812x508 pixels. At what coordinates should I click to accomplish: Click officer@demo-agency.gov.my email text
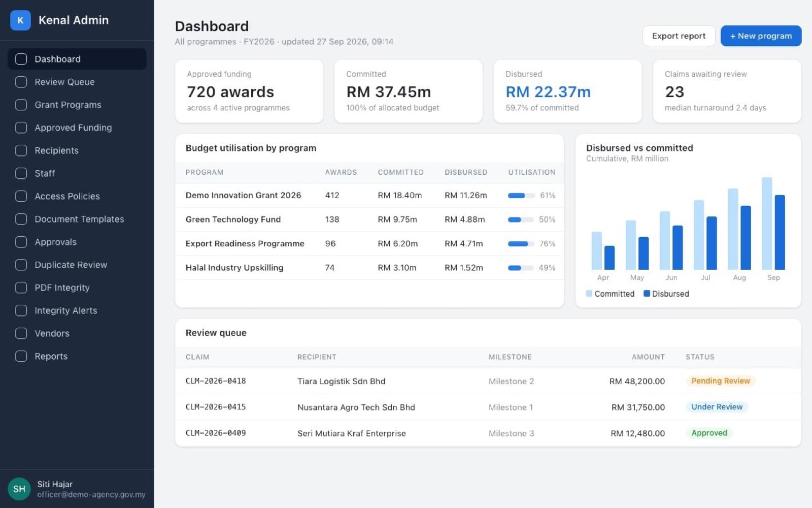[x=91, y=494]
